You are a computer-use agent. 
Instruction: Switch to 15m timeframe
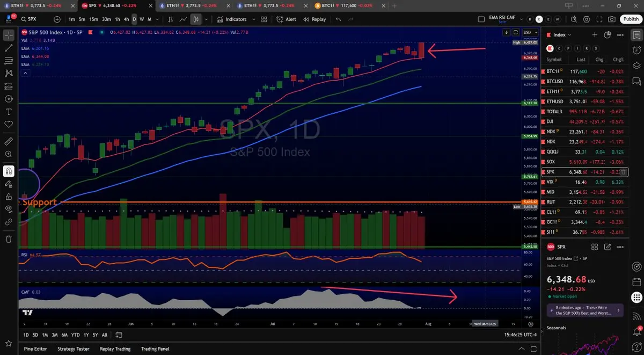pos(93,19)
